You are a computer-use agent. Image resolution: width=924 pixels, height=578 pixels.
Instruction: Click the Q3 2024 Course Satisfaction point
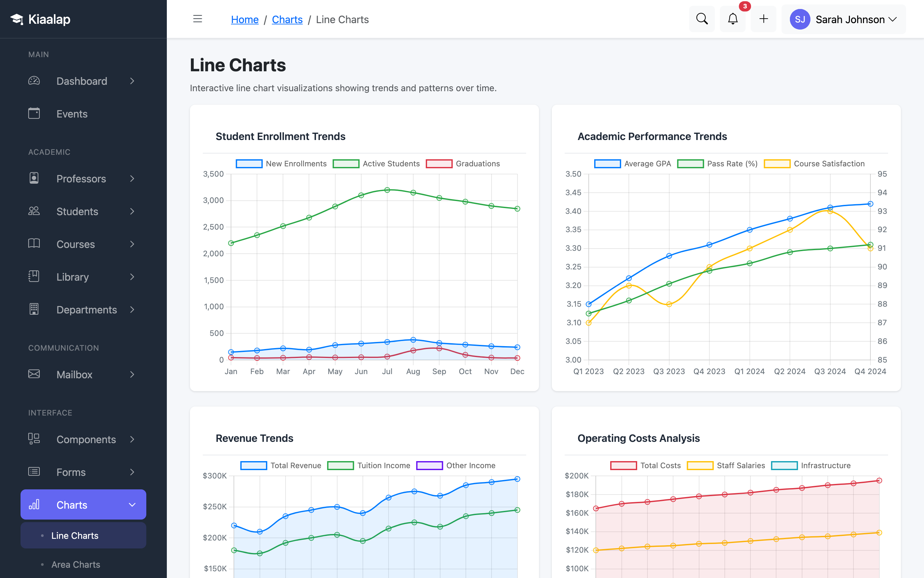point(830,211)
